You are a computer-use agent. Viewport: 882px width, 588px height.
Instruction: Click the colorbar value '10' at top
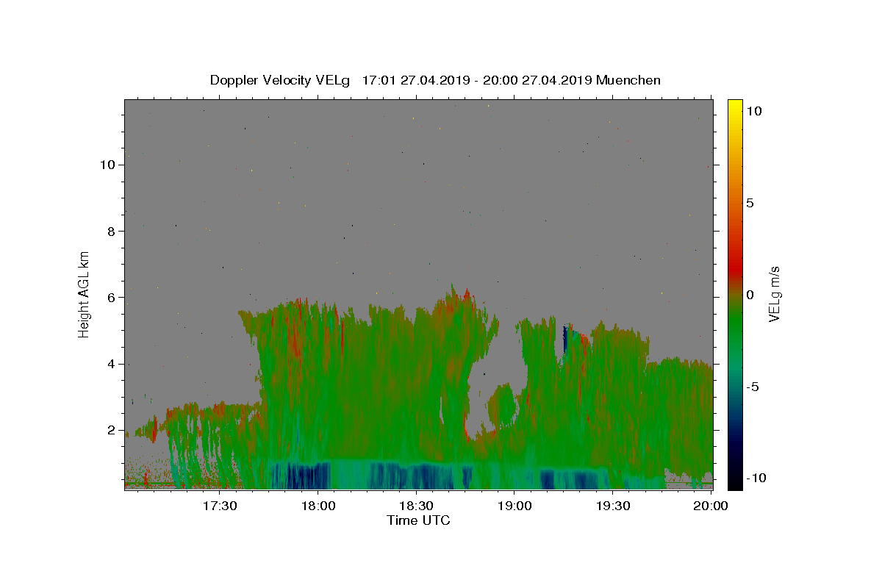pyautogui.click(x=753, y=110)
